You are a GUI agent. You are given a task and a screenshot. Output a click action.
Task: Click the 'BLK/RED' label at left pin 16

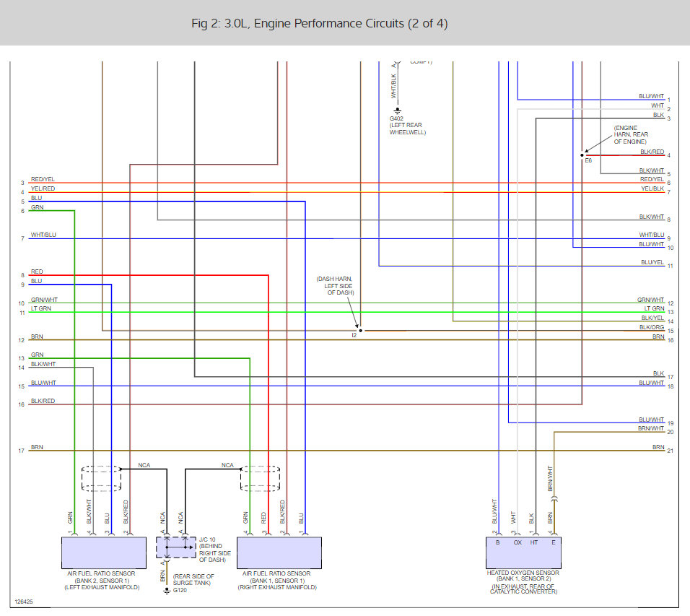[x=43, y=401]
